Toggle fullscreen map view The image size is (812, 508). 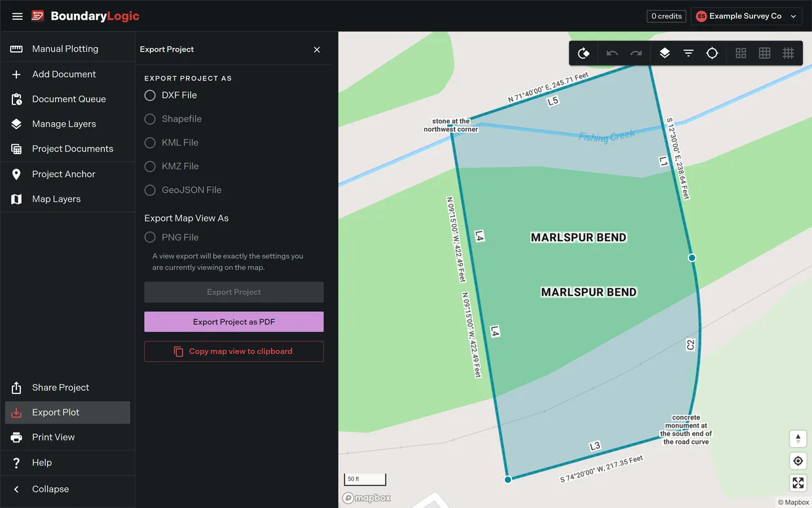click(x=798, y=483)
